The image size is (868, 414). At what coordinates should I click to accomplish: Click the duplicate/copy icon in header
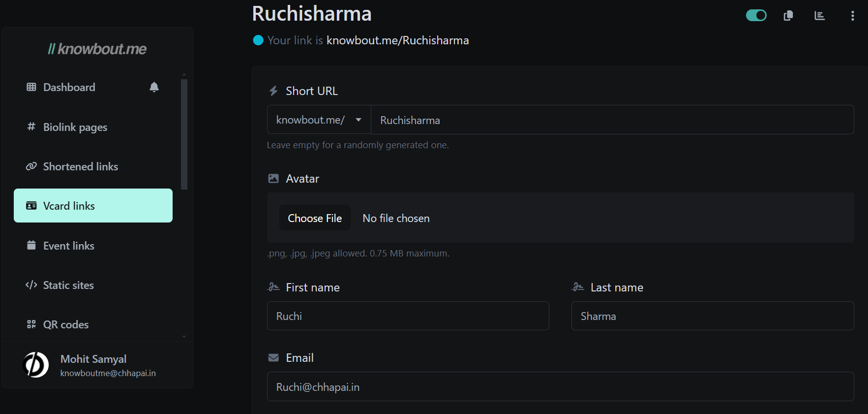[x=788, y=16]
